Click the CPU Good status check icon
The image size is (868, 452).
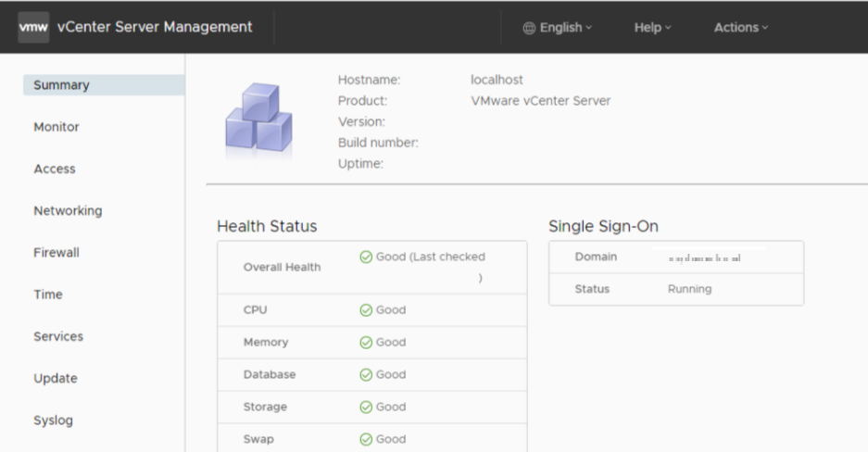point(366,310)
